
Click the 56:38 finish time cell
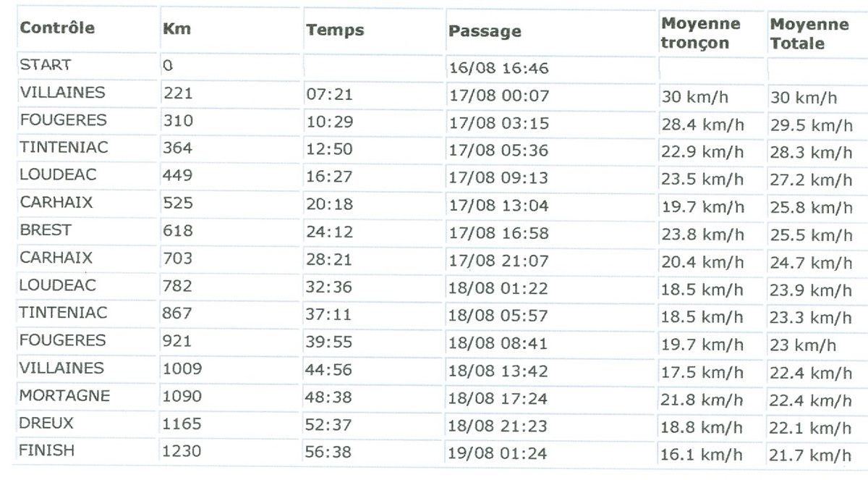(329, 452)
